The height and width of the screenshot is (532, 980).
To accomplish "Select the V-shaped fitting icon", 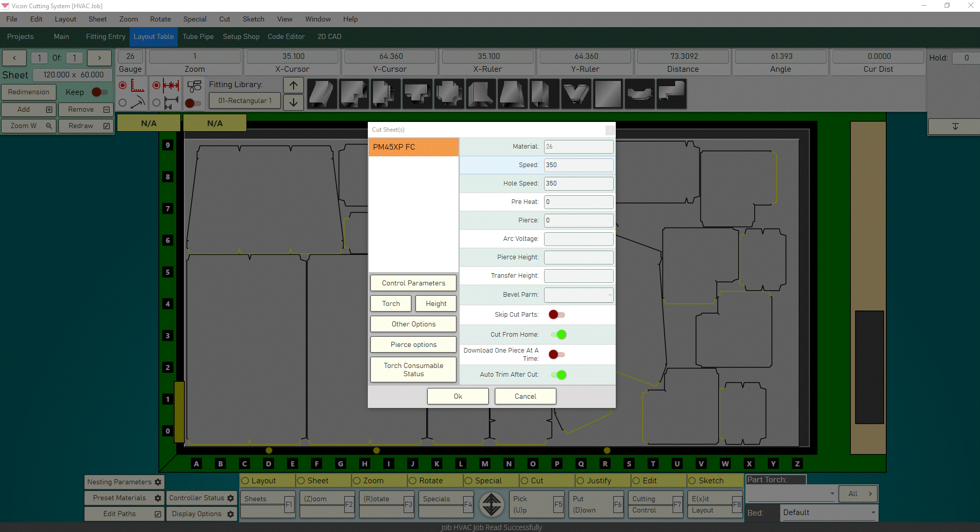I will 576,94.
